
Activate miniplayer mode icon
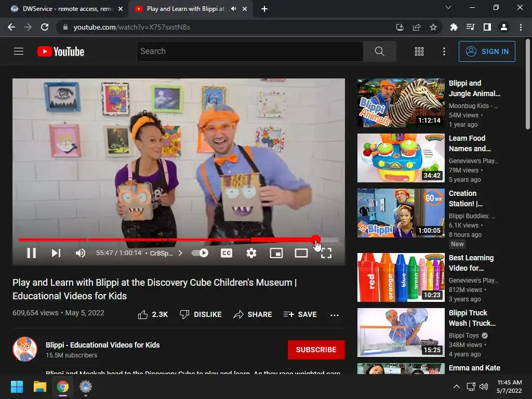pos(276,253)
